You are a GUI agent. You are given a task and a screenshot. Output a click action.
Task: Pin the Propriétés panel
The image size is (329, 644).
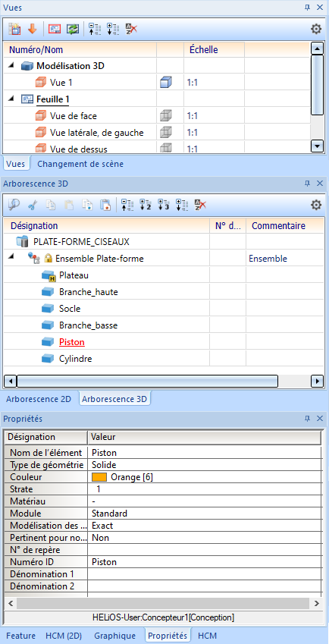coord(307,419)
